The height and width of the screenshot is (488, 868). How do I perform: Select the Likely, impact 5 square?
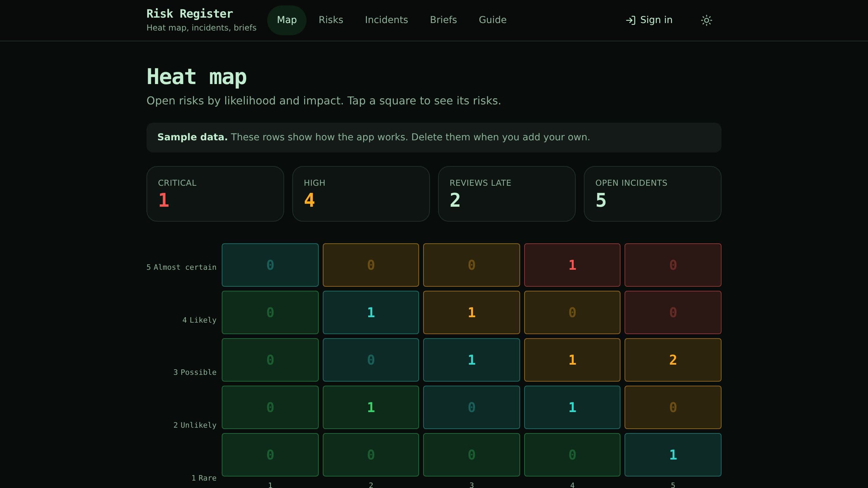coord(673,312)
